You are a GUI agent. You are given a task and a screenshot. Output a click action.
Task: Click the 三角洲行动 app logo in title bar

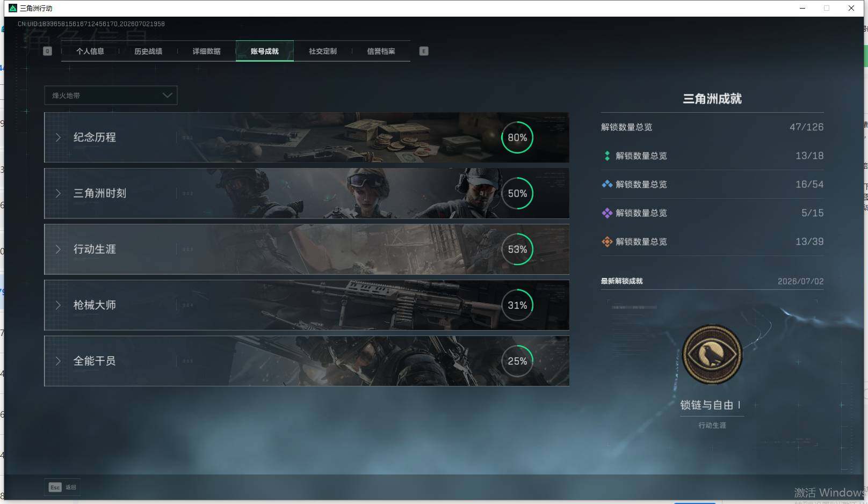13,8
